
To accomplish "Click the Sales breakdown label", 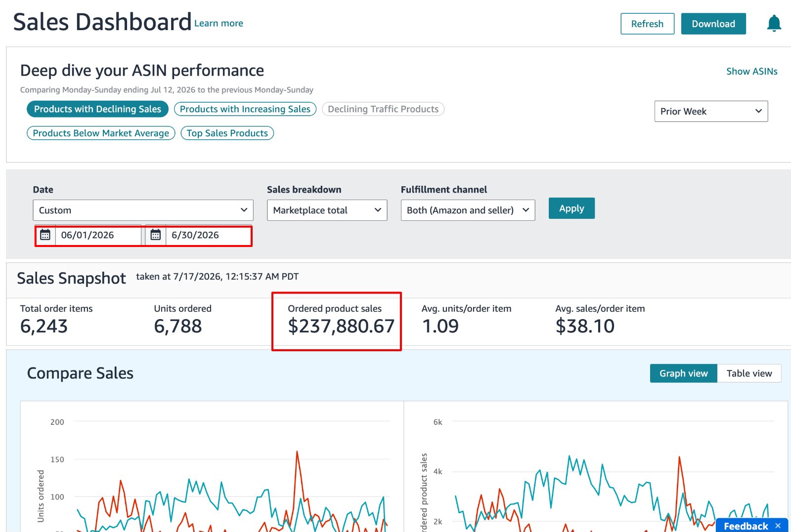I will click(x=304, y=190).
